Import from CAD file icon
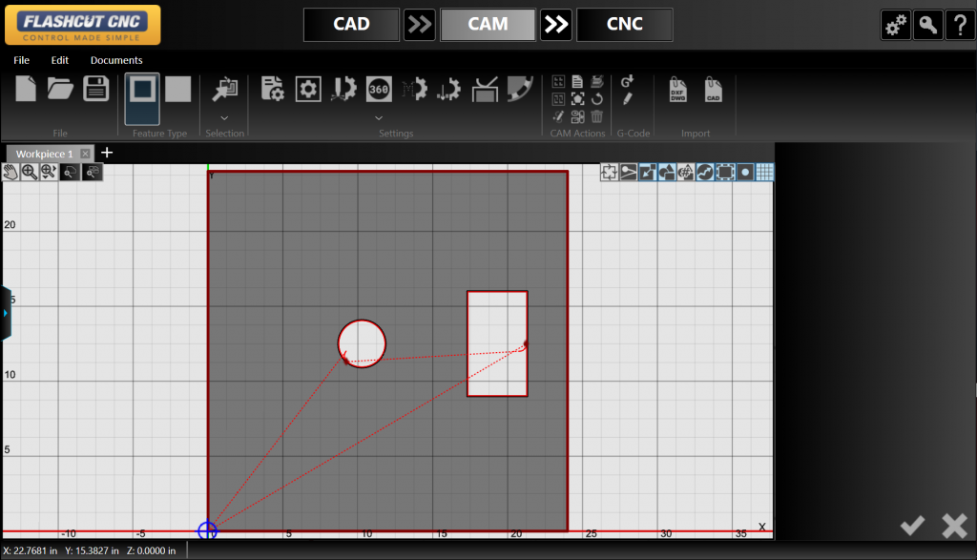This screenshot has height=560, width=977. [x=714, y=89]
